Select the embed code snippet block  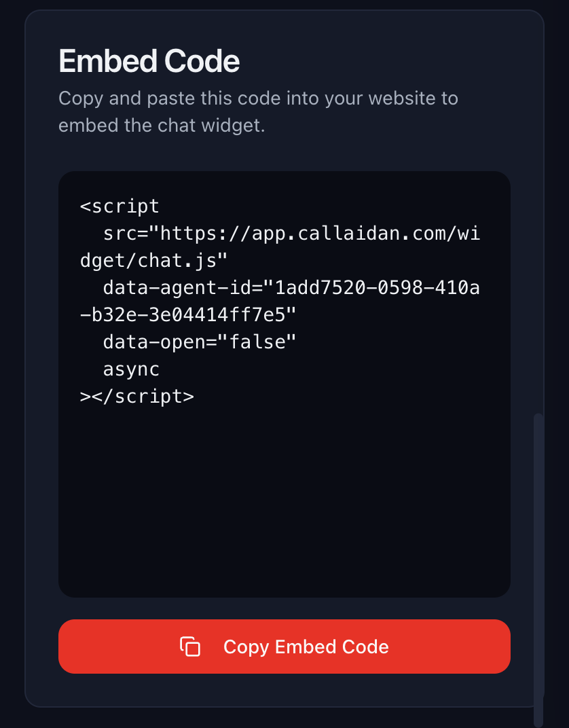284,384
